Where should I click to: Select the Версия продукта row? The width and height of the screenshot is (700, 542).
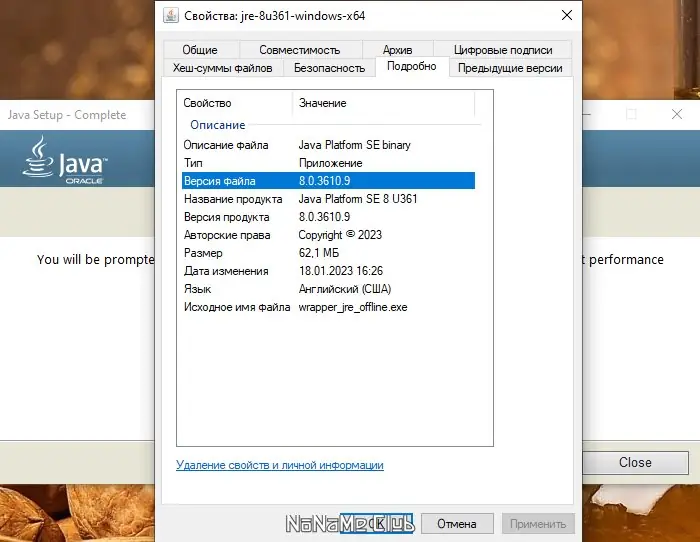click(328, 217)
